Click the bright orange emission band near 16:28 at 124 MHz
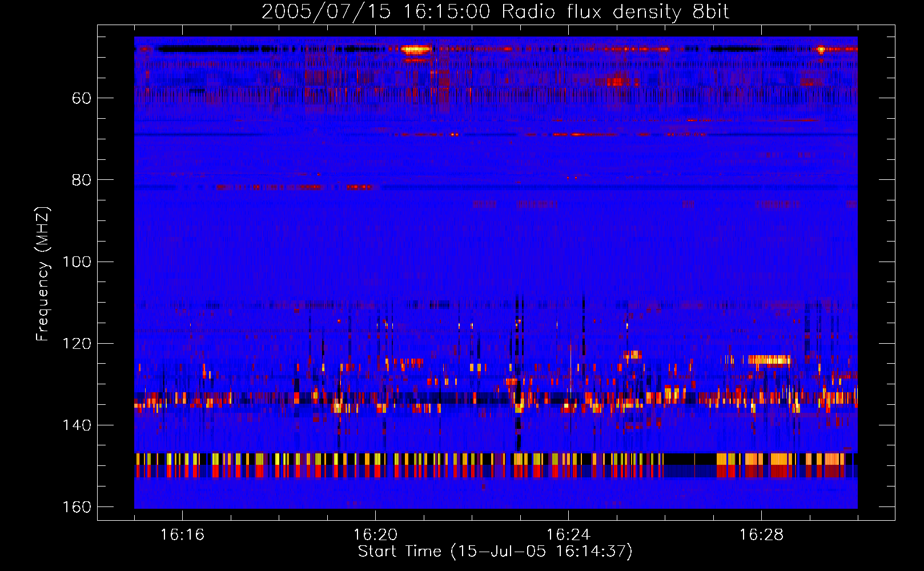Image resolution: width=924 pixels, height=571 pixels. pos(769,360)
